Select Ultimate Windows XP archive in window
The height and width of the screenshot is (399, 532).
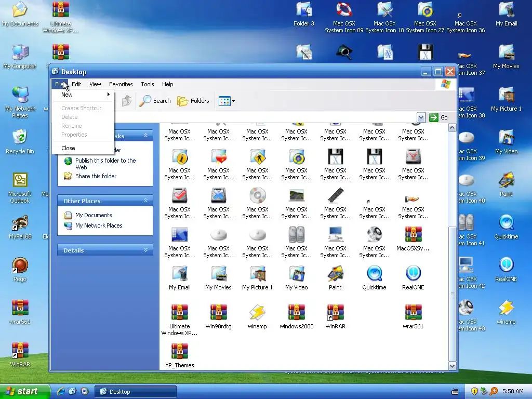179,320
